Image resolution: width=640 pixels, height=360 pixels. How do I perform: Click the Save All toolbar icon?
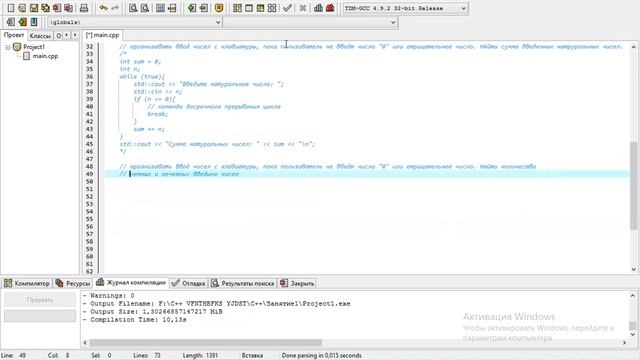(x=45, y=8)
